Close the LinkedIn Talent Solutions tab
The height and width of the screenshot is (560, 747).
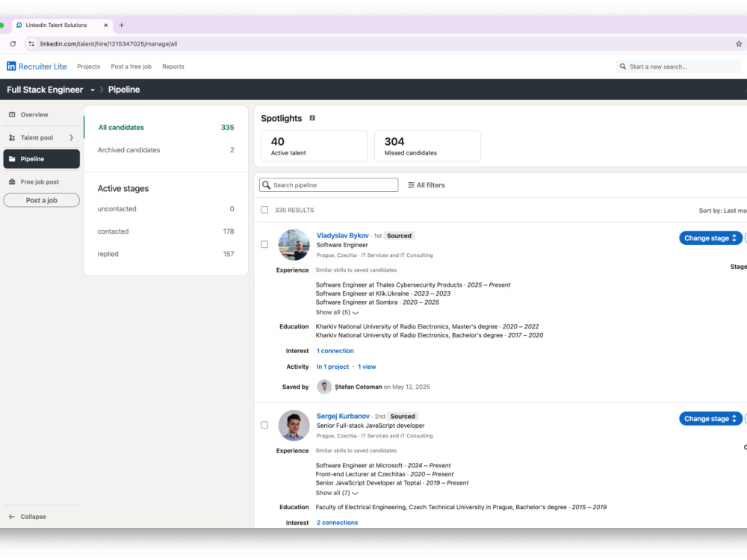coord(106,25)
